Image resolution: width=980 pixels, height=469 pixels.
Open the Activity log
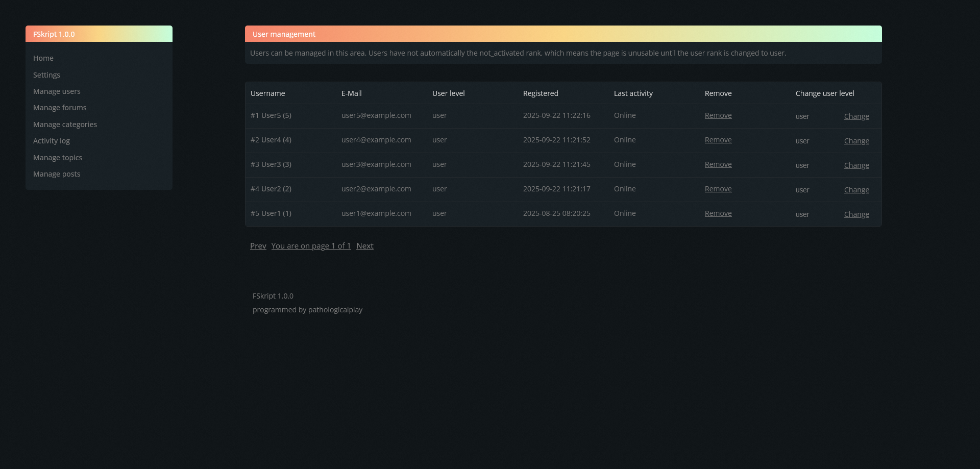(52, 141)
